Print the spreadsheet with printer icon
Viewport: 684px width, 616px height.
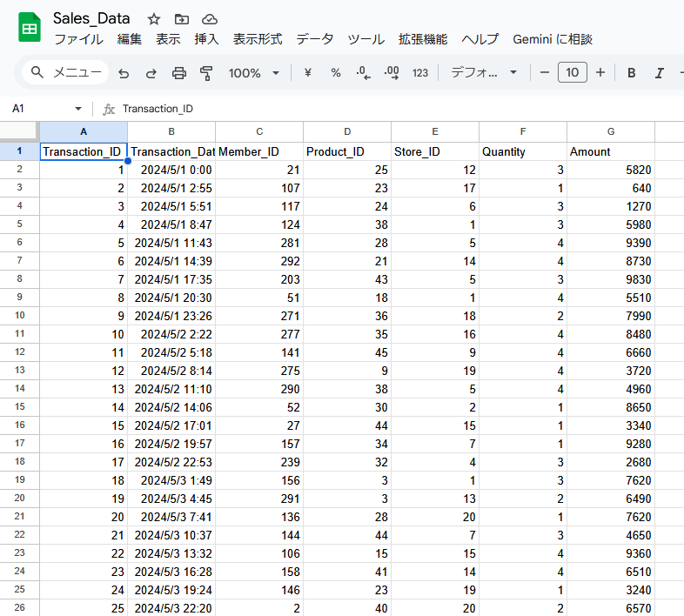point(179,73)
